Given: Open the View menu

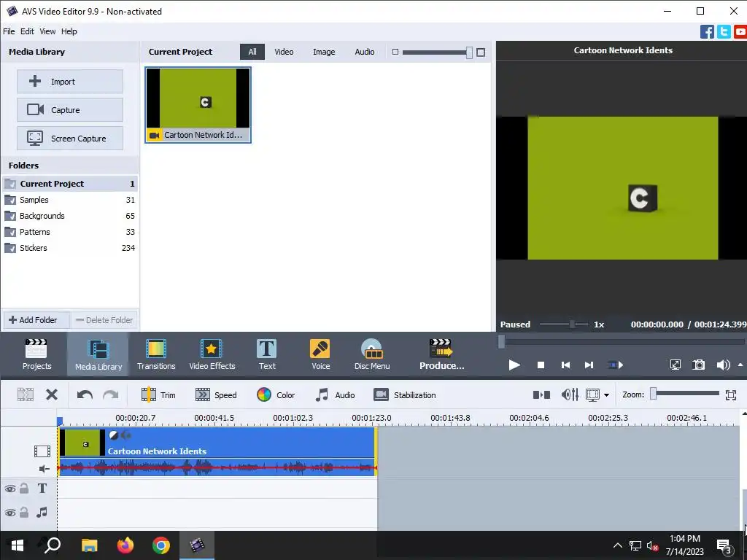Looking at the screenshot, I should (47, 31).
